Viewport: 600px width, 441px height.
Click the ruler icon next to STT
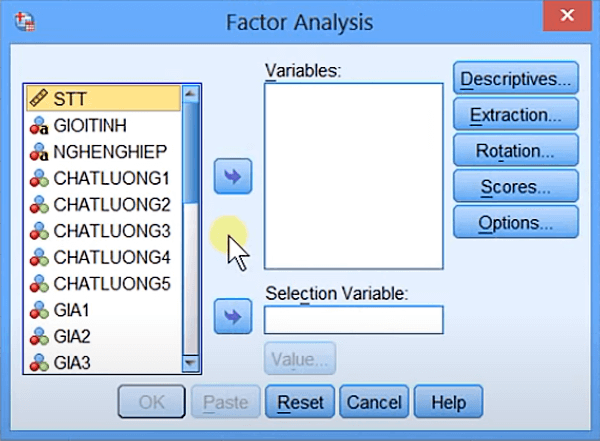[x=39, y=98]
